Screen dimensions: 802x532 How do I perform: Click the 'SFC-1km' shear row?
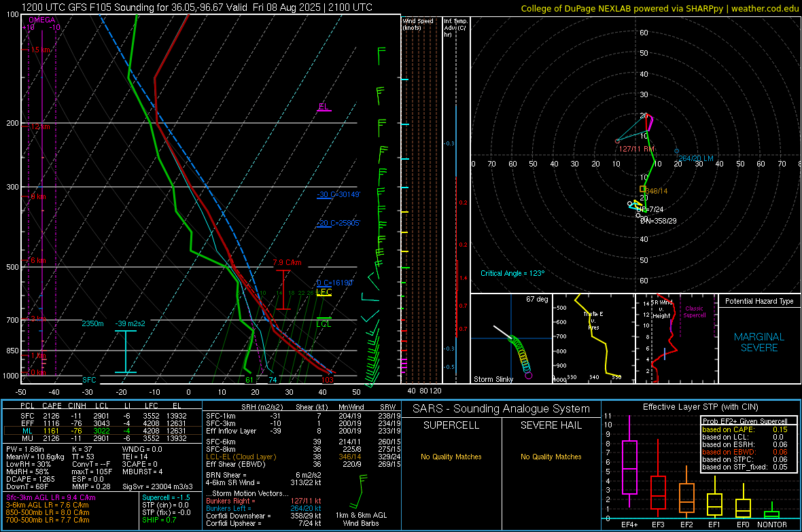(x=302, y=416)
